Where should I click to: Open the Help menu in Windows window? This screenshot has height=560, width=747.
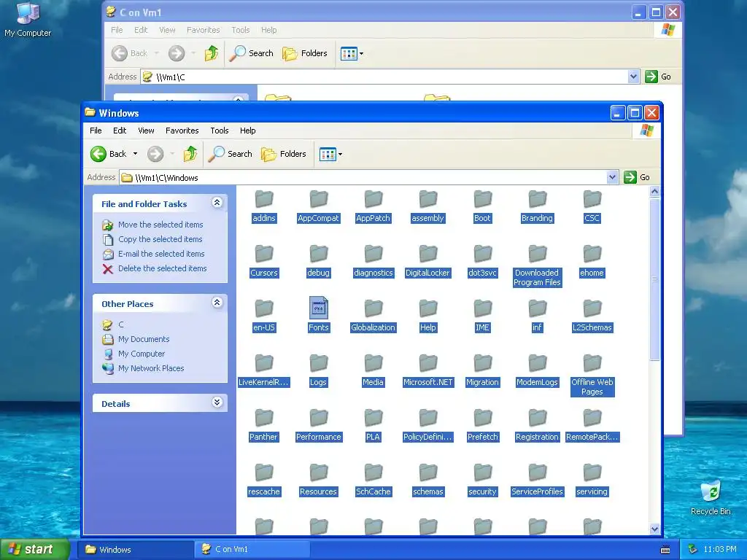248,131
